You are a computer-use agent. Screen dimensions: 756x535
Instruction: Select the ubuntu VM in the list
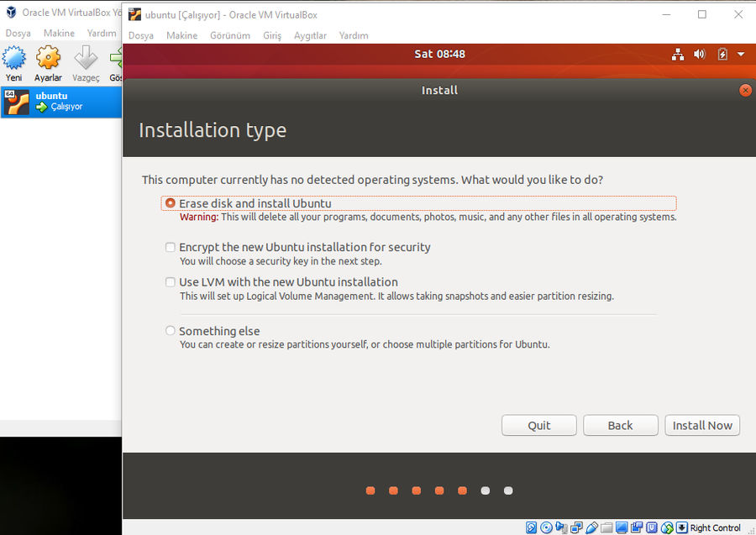[x=60, y=102]
